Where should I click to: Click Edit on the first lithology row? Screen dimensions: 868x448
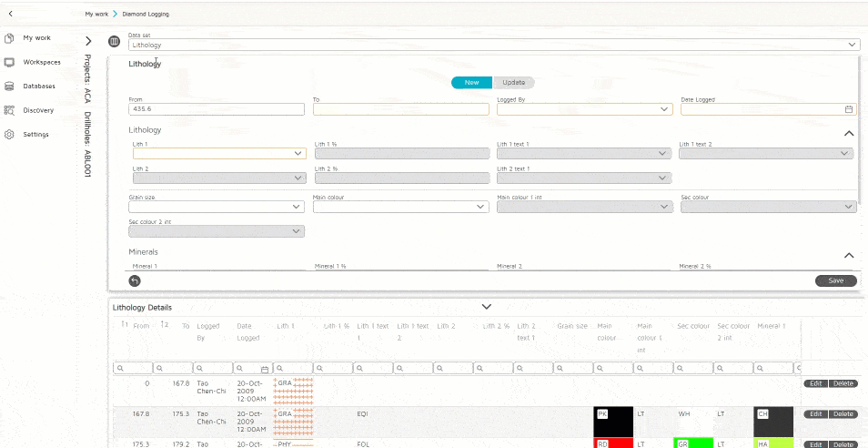tap(815, 383)
